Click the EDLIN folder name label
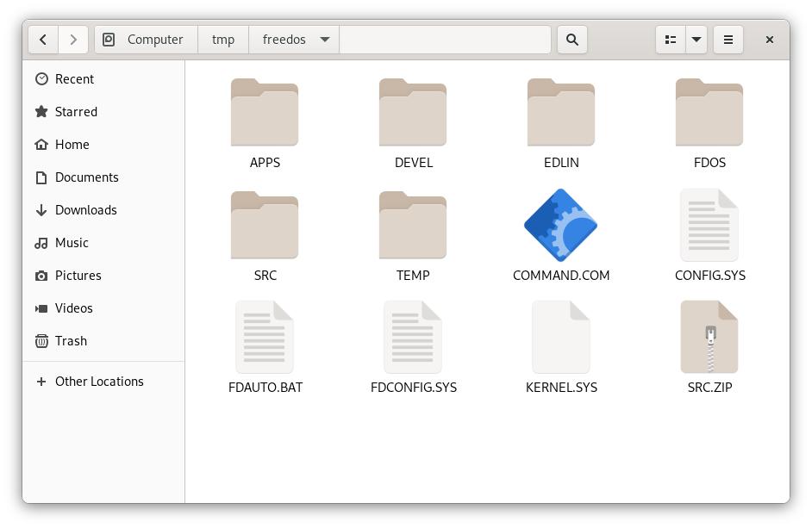812x528 pixels. point(561,163)
